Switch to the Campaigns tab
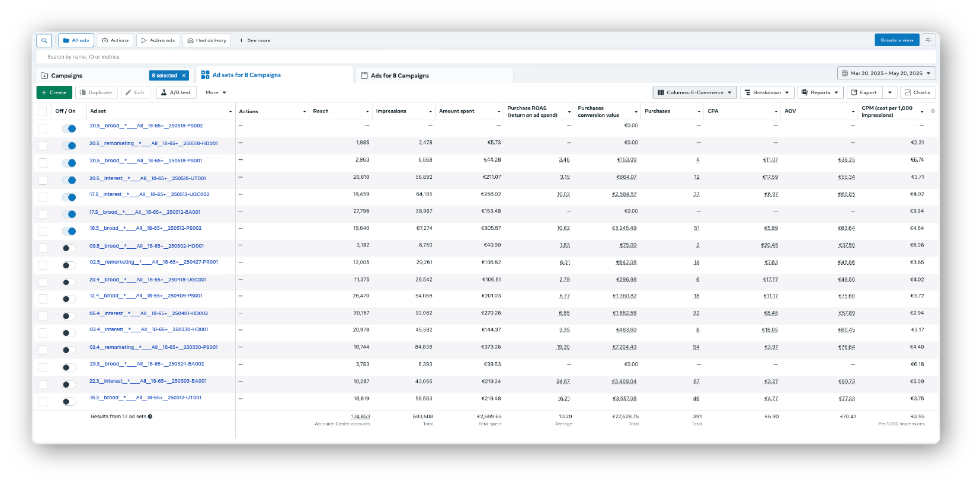The width and height of the screenshot is (980, 484). (x=67, y=76)
